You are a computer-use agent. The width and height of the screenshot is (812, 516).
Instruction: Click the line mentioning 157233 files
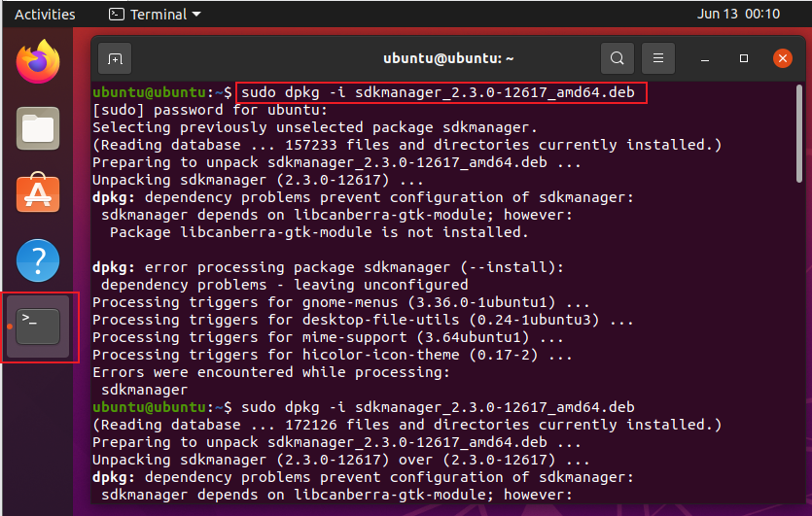click(406, 145)
